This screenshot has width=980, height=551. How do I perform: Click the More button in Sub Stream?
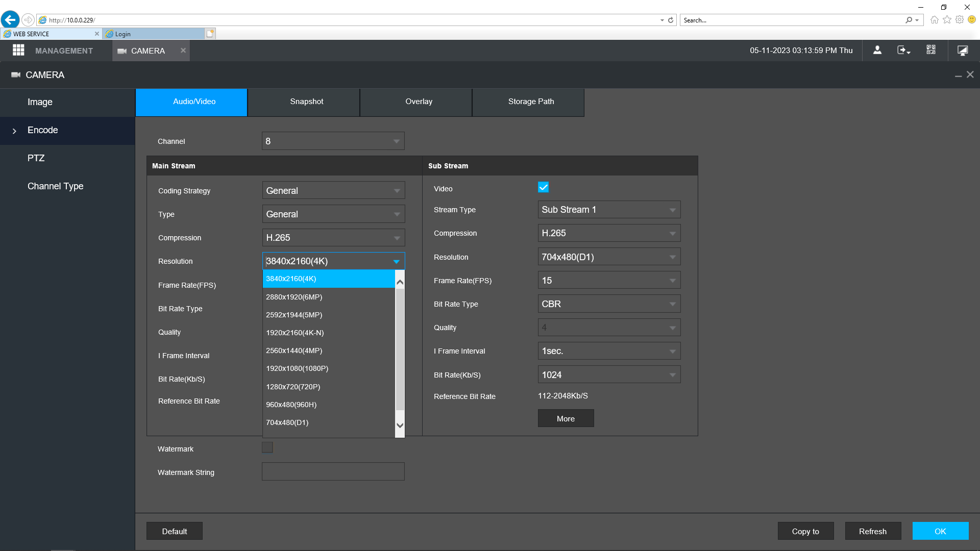pos(566,418)
